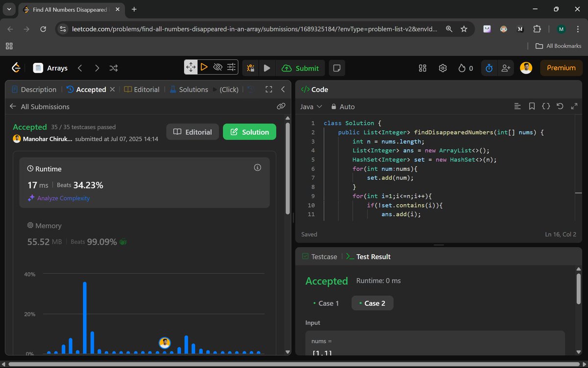
Task: Select Case 2 result
Action: [372, 303]
